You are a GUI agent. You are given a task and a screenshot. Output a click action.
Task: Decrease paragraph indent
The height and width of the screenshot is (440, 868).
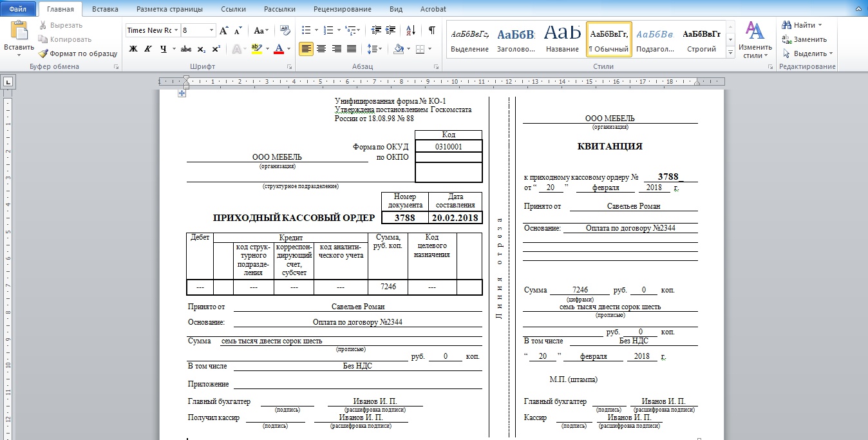tap(375, 30)
